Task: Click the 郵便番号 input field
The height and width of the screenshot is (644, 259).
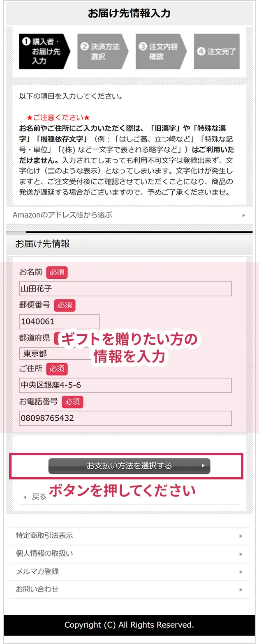Action: (x=59, y=321)
